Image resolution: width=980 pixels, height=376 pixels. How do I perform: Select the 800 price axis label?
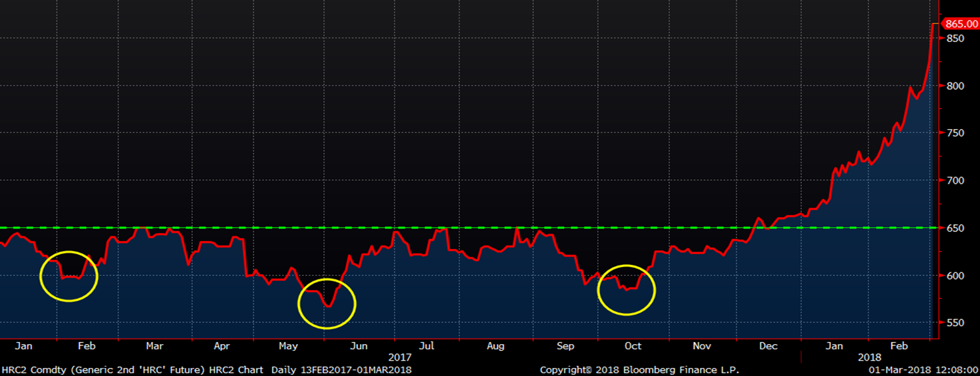(x=955, y=86)
